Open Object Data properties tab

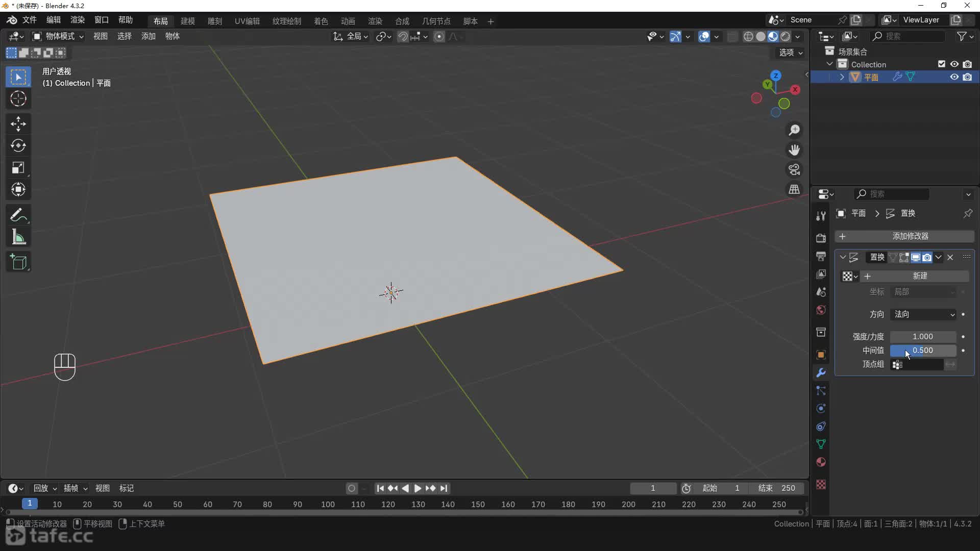[x=821, y=444]
